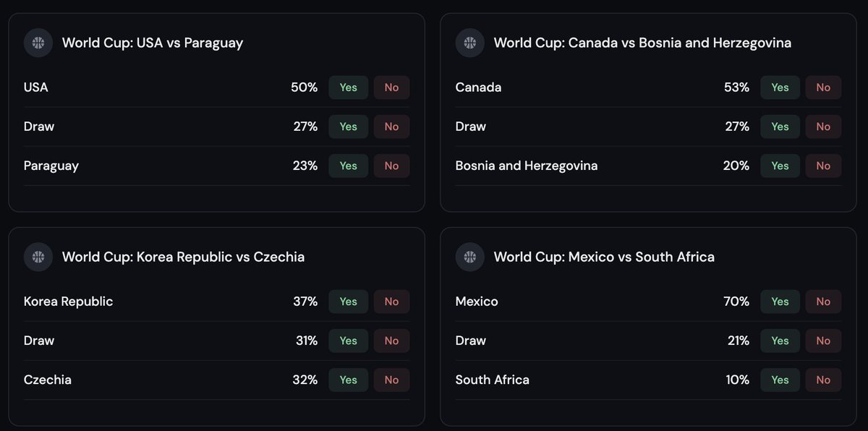Select No for Draw in Canada match
The height and width of the screenshot is (431, 868).
click(823, 127)
